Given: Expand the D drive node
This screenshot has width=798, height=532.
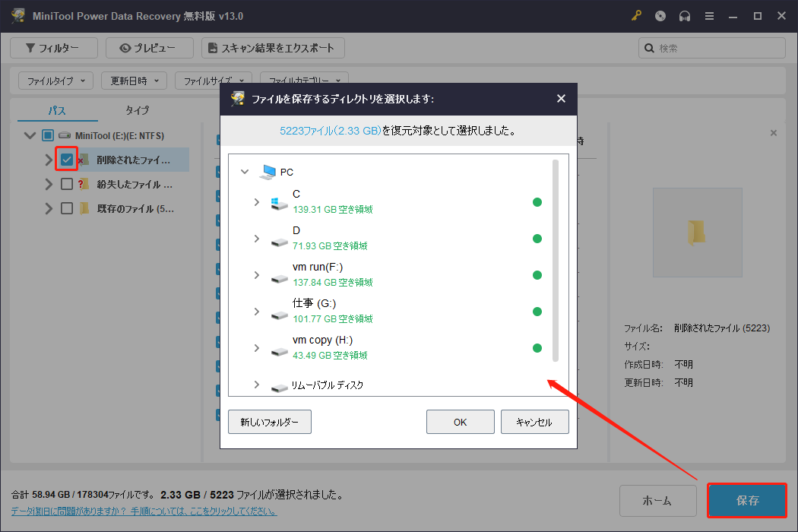Looking at the screenshot, I should click(257, 239).
